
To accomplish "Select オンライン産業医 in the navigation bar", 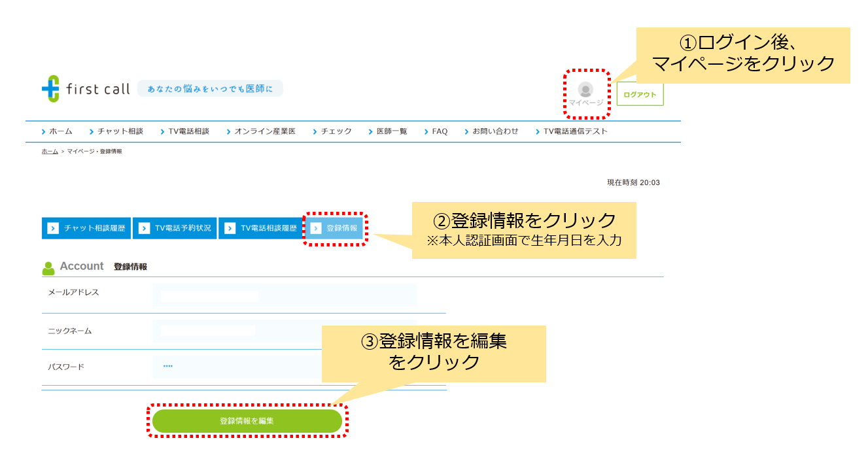I will tap(264, 131).
